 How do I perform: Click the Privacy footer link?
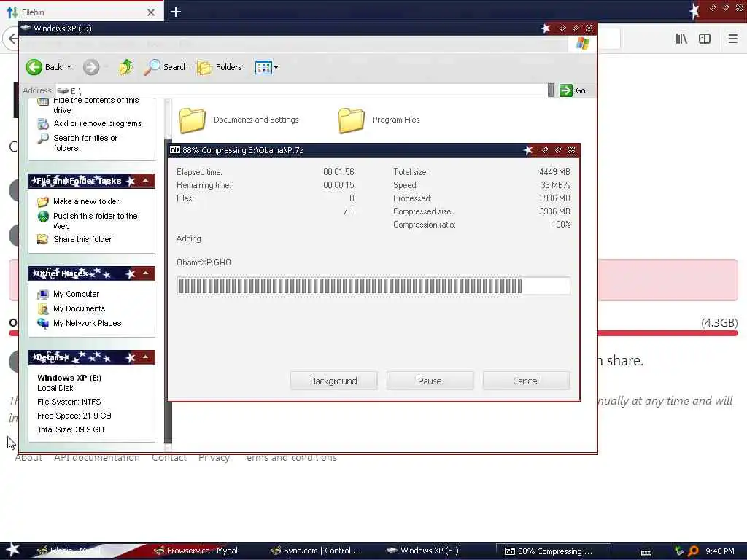coord(214,458)
